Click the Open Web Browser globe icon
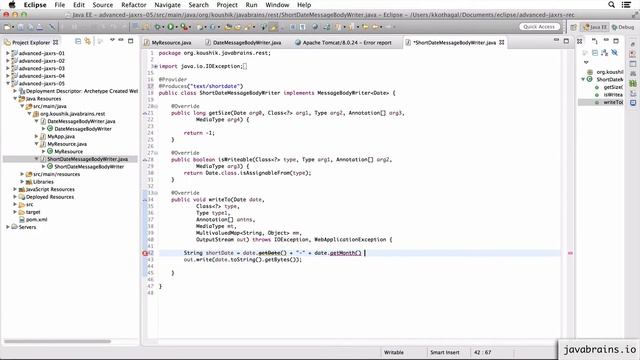This screenshot has width=640, height=360. click(315, 27)
